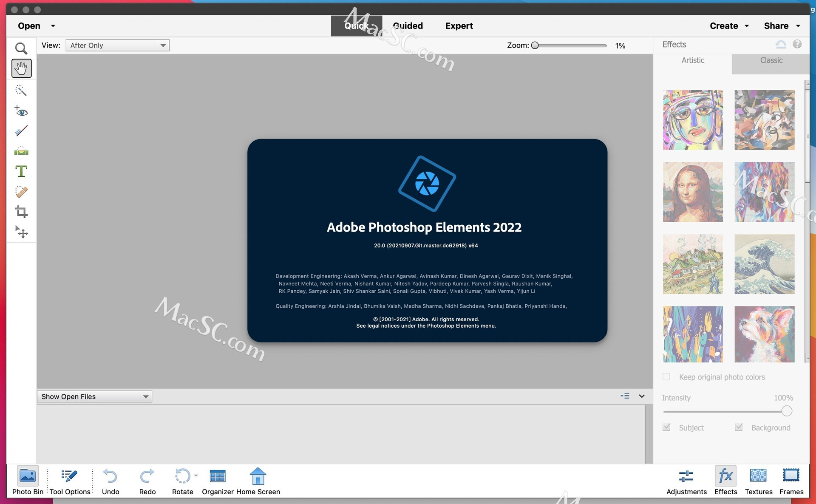Toggle the Background checkbox
The image size is (816, 504).
[x=739, y=427]
